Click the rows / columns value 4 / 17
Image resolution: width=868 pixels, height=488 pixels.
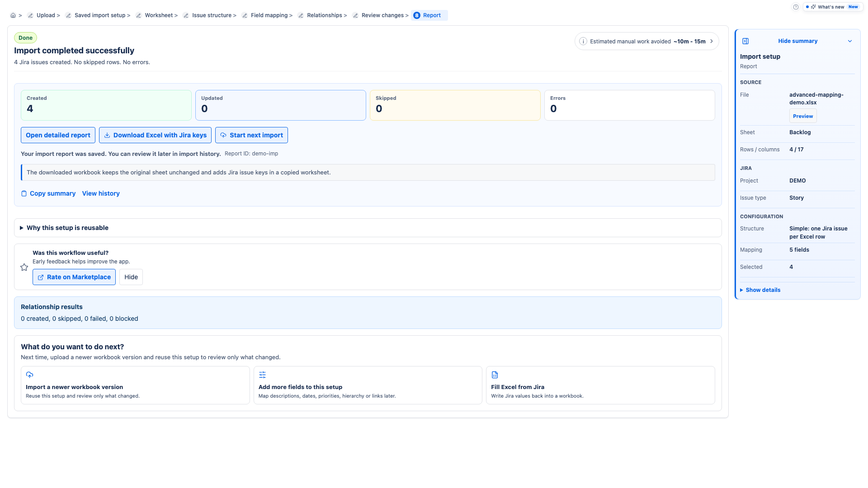coord(796,150)
